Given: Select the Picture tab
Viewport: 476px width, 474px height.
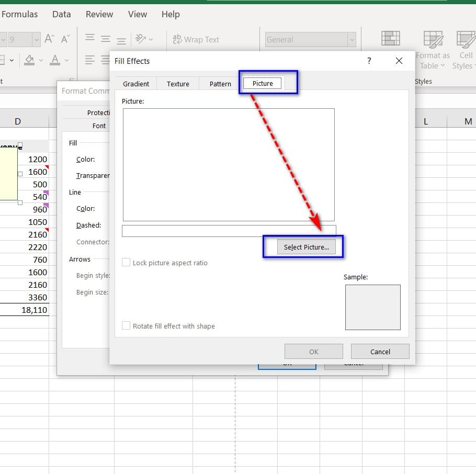Looking at the screenshot, I should 263,83.
